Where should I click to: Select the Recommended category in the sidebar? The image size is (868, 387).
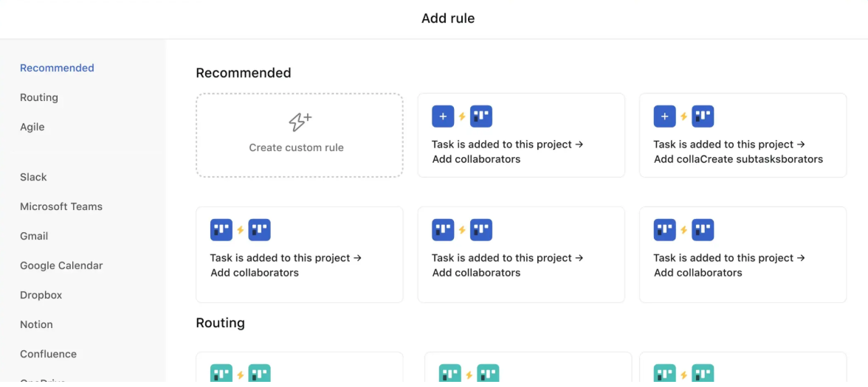click(57, 68)
